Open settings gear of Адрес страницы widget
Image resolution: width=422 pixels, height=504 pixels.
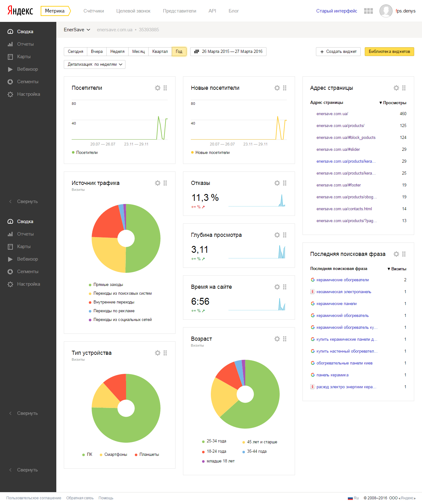click(396, 88)
